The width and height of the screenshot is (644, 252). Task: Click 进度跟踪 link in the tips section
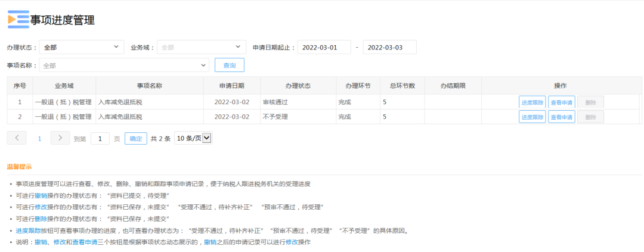click(x=29, y=231)
